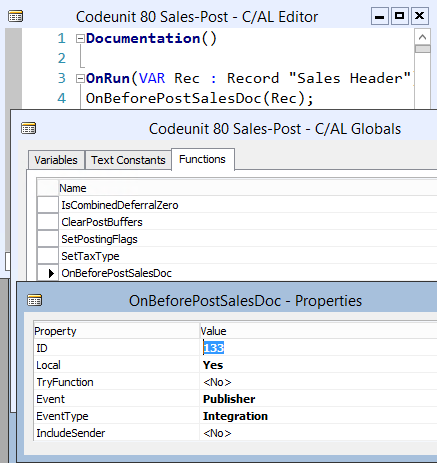Image resolution: width=437 pixels, height=463 pixels.
Task: Click the row selector beside ClearPostBuffers
Action: pyautogui.click(x=48, y=222)
